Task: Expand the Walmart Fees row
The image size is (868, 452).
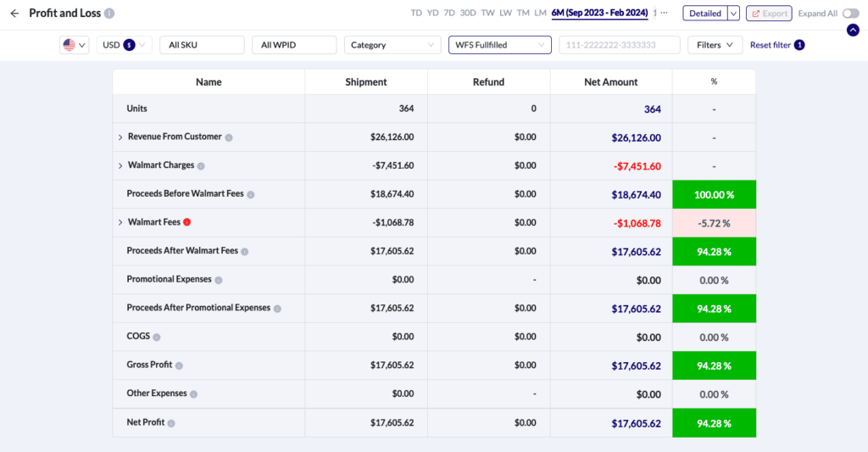Action: (x=120, y=222)
